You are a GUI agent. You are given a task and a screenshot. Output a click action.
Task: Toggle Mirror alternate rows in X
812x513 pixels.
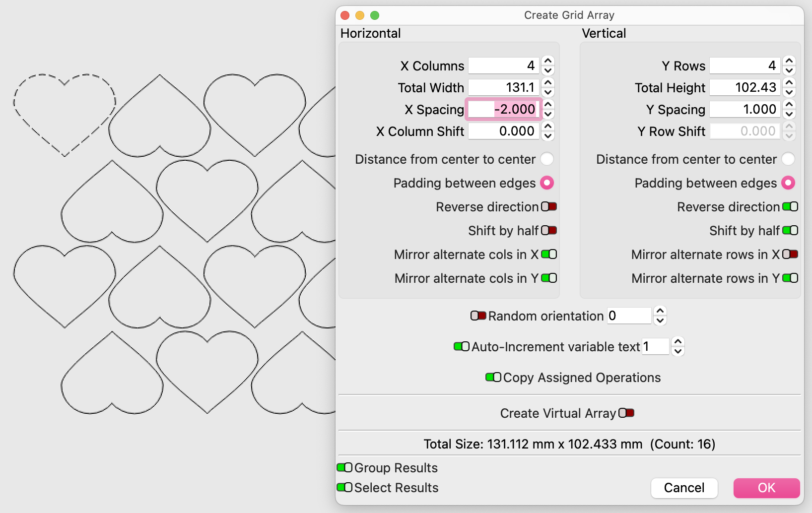coord(790,254)
